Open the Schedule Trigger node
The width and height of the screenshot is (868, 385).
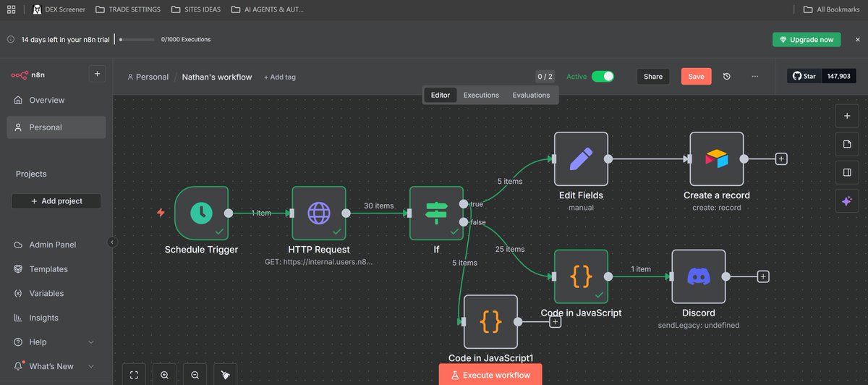[x=201, y=213]
